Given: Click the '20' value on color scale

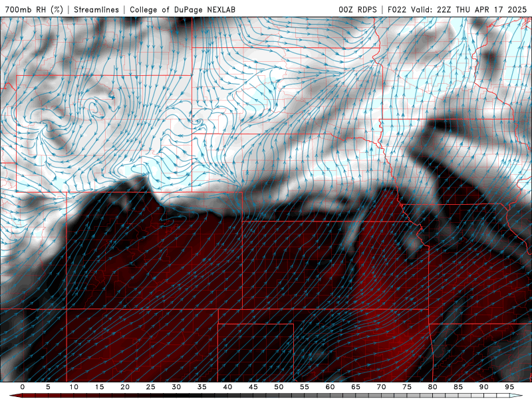Looking at the screenshot, I should 125,387.
